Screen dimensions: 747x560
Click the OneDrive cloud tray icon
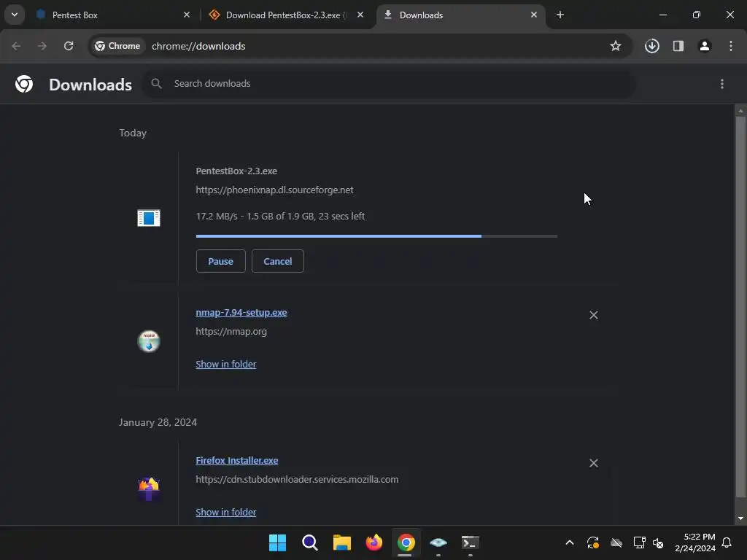click(x=616, y=542)
